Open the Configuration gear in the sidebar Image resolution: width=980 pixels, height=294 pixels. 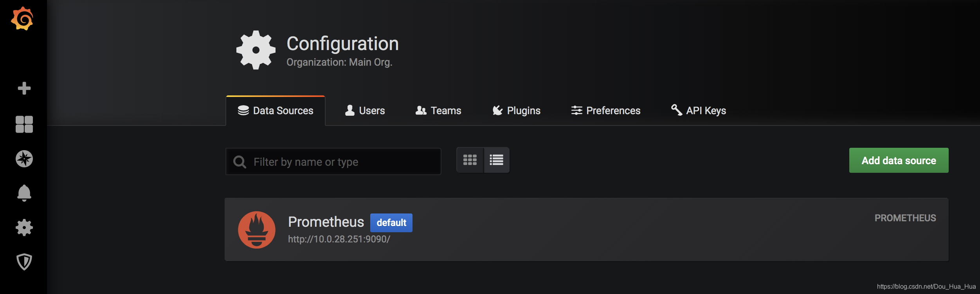pos(24,228)
